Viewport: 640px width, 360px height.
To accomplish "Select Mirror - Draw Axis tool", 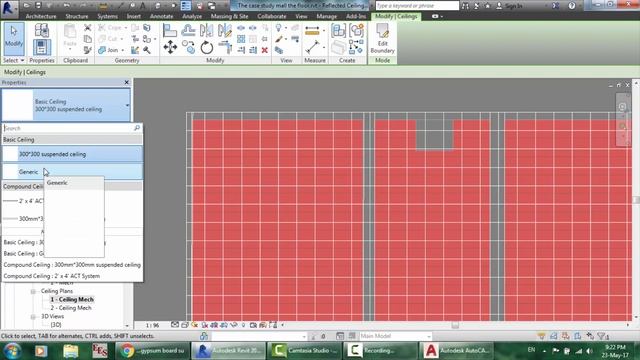I will click(x=224, y=30).
